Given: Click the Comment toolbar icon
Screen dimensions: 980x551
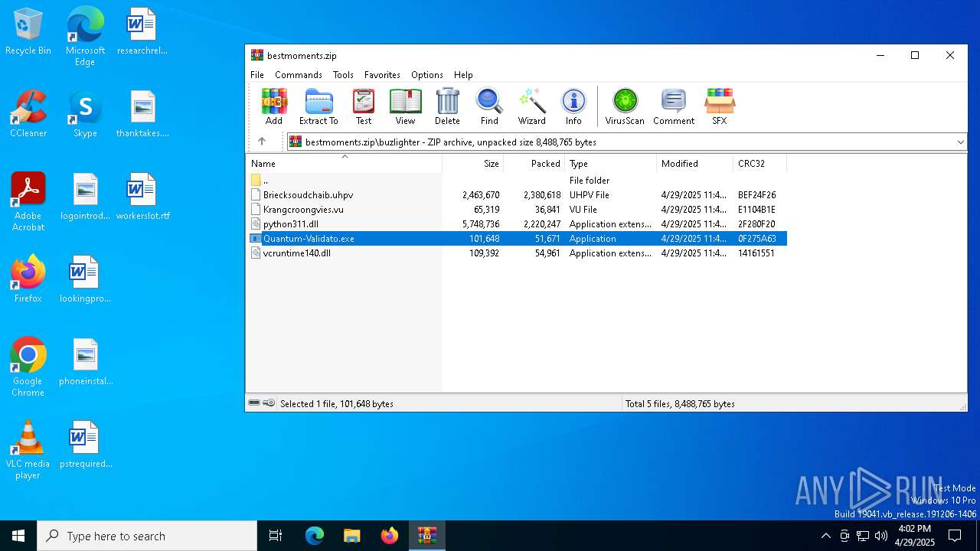Looking at the screenshot, I should (x=674, y=106).
